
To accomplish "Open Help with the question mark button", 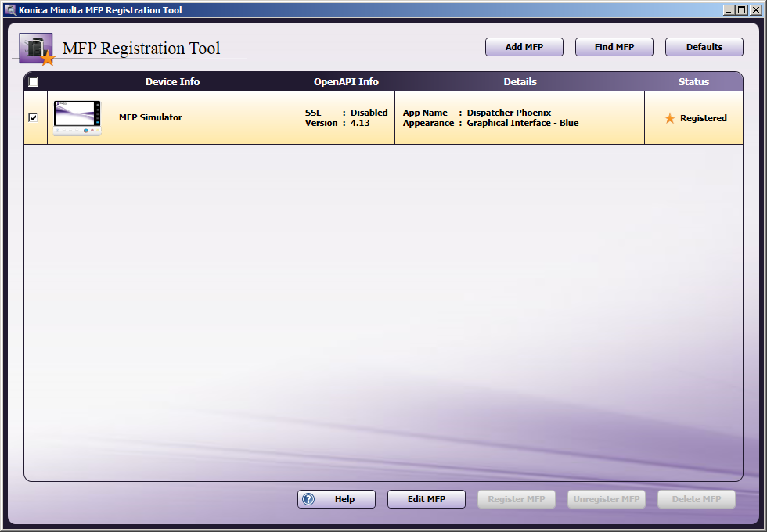I will click(336, 499).
